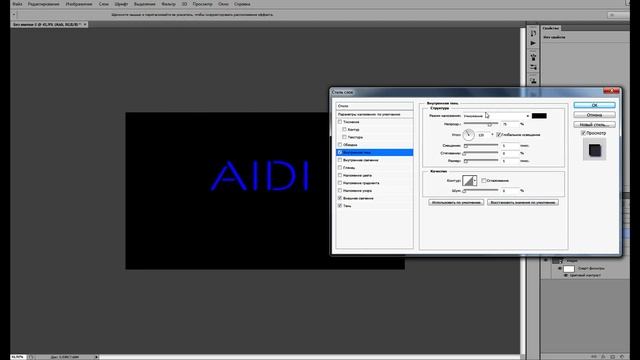Image resolution: width=640 pixels, height=360 pixels.
Task: Uncheck the Внутренняя тень checkbox
Action: click(x=340, y=152)
